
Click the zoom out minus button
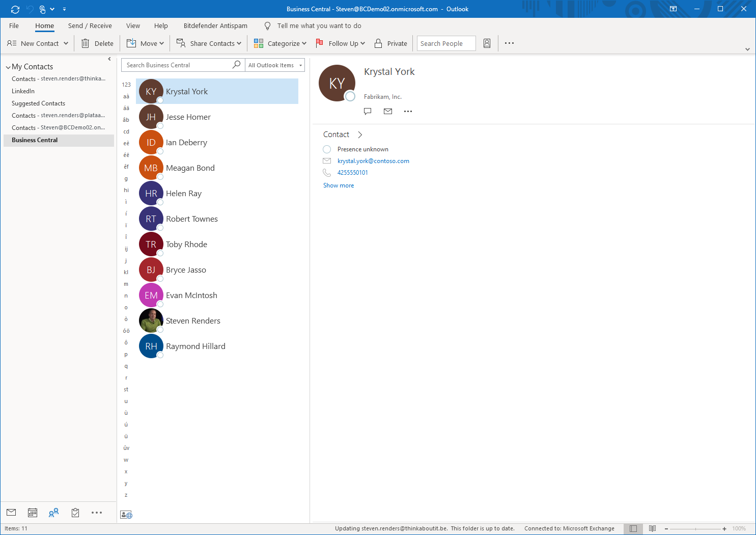pos(666,528)
